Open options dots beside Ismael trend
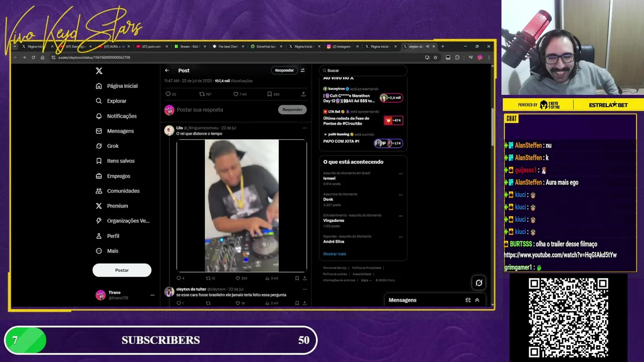The width and height of the screenshot is (644, 362). pyautogui.click(x=400, y=174)
